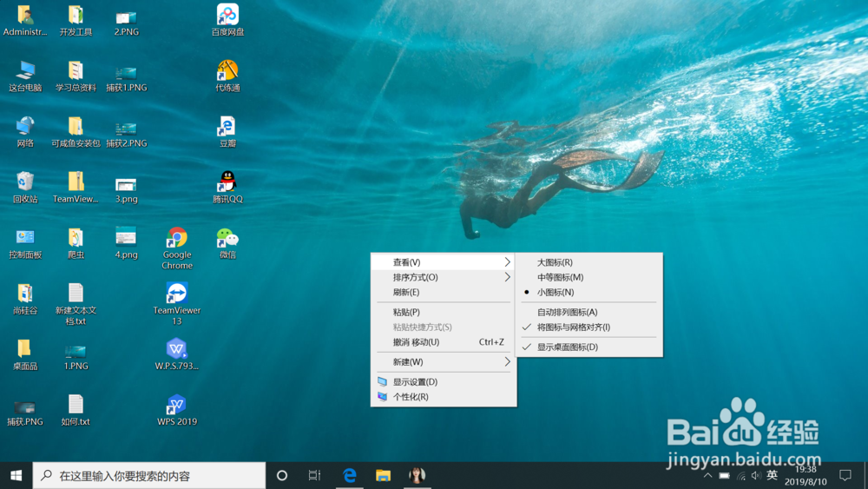Expand the 排序方式(O) submenu arrow
The image size is (868, 489).
[507, 277]
